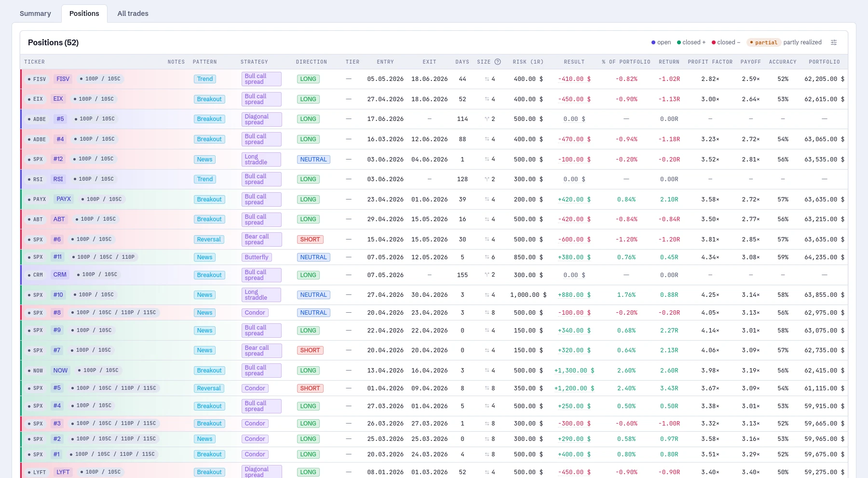Open the #5 tag in ADBE row

pos(60,119)
